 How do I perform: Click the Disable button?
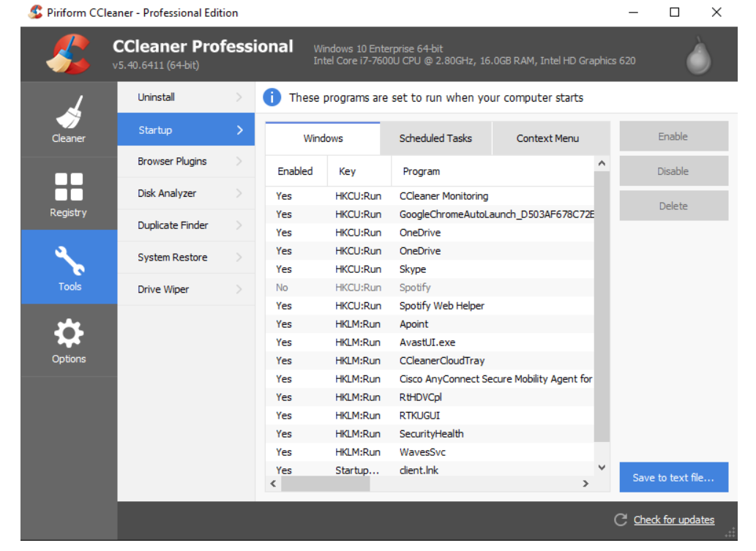point(673,171)
